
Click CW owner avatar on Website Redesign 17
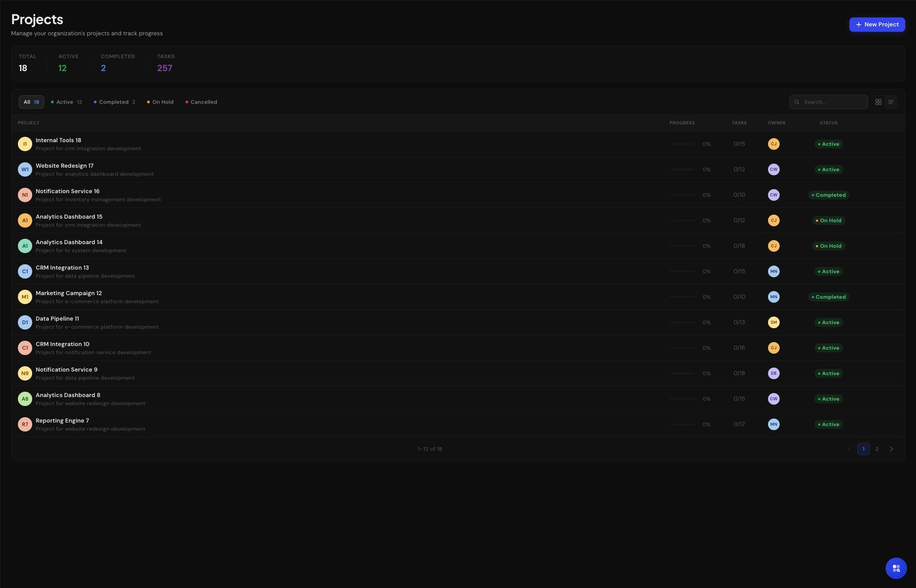coord(773,169)
